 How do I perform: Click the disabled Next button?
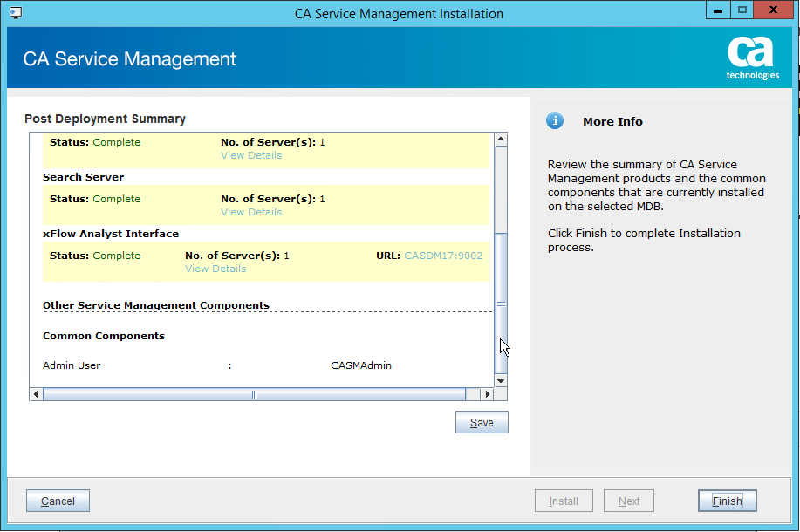click(x=628, y=501)
